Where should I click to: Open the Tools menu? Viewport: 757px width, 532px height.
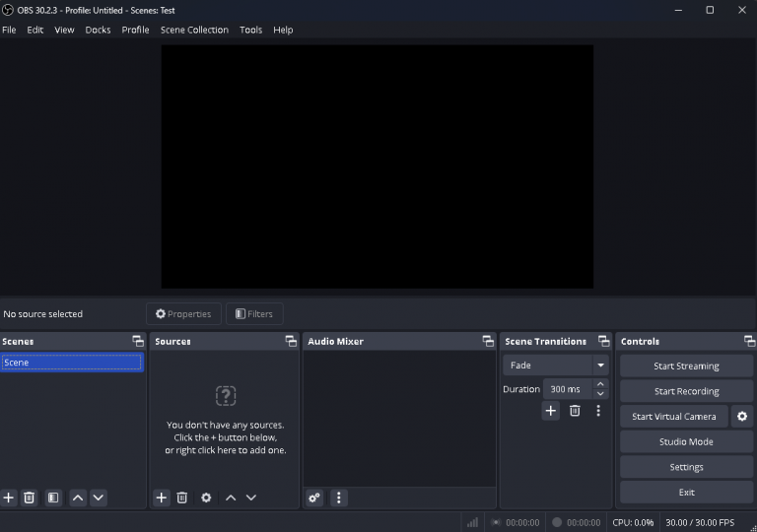250,30
